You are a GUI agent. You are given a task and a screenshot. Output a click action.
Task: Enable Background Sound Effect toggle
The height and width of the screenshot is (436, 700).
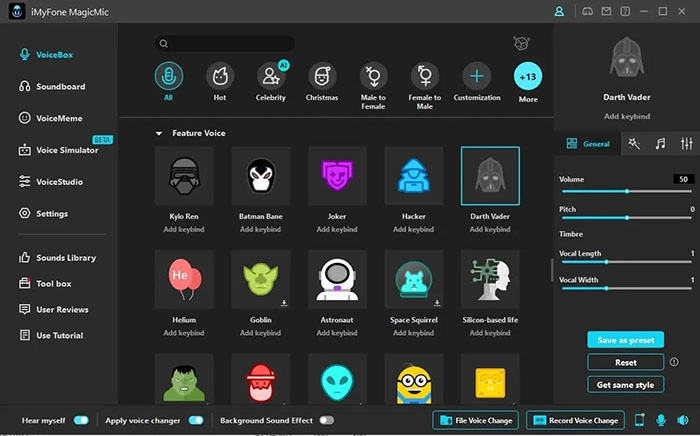click(x=326, y=420)
